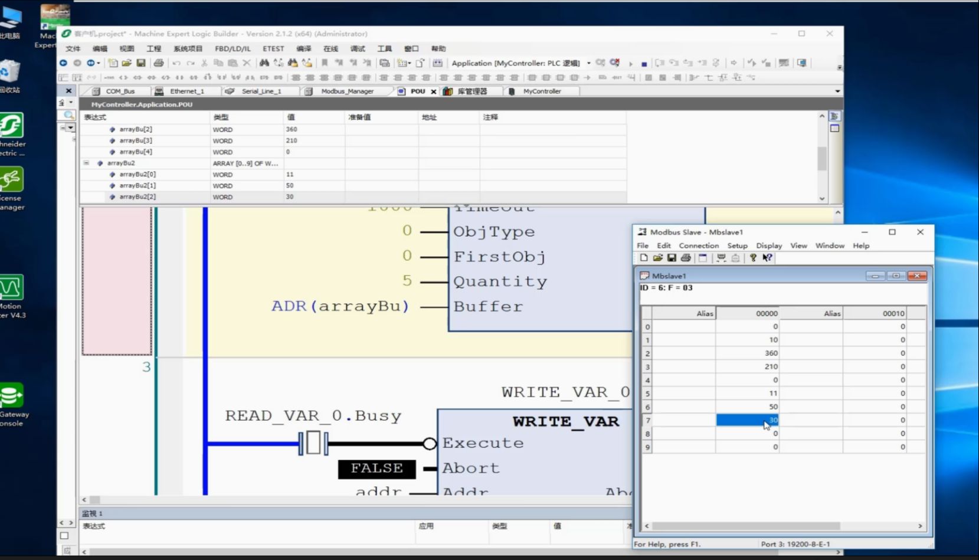Click the Delete X icon in main toolbar

click(247, 63)
